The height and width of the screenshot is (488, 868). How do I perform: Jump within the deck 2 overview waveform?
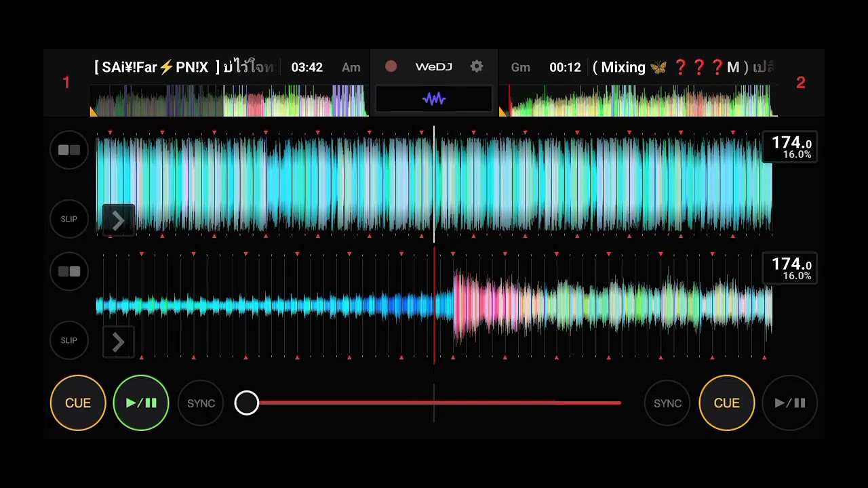pyautogui.click(x=639, y=100)
